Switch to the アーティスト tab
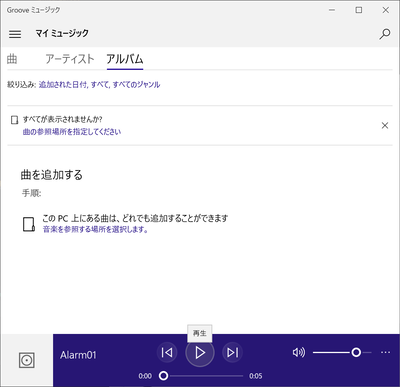Screen dimensions: 400x387 click(70, 59)
